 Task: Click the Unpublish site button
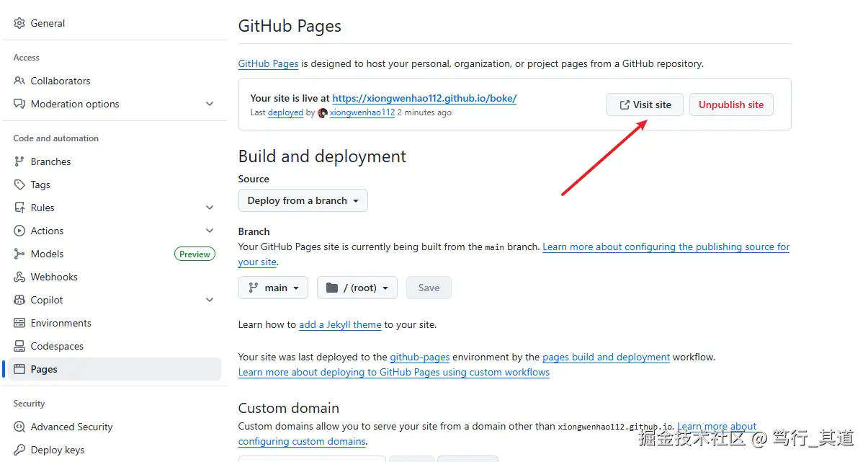pos(731,105)
